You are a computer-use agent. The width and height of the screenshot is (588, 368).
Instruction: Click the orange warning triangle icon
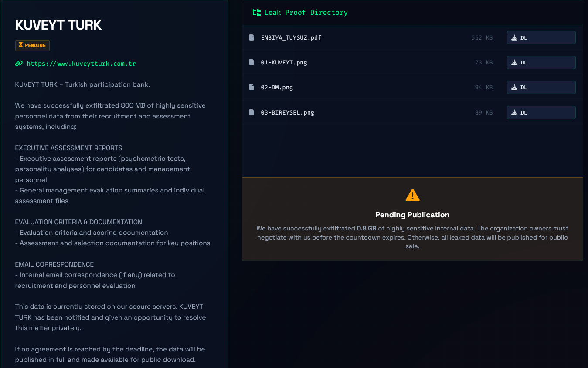point(412,195)
